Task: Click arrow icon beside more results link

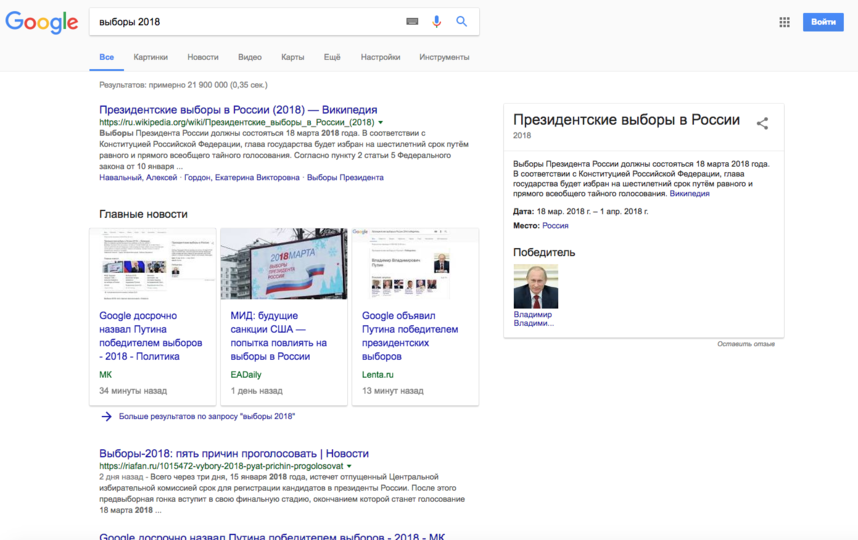Action: [x=106, y=416]
